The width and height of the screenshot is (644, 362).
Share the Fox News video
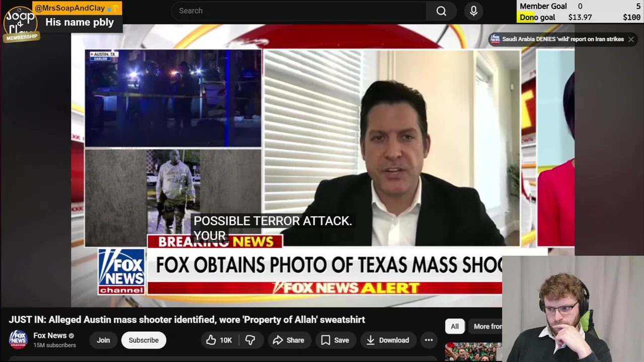(x=288, y=340)
